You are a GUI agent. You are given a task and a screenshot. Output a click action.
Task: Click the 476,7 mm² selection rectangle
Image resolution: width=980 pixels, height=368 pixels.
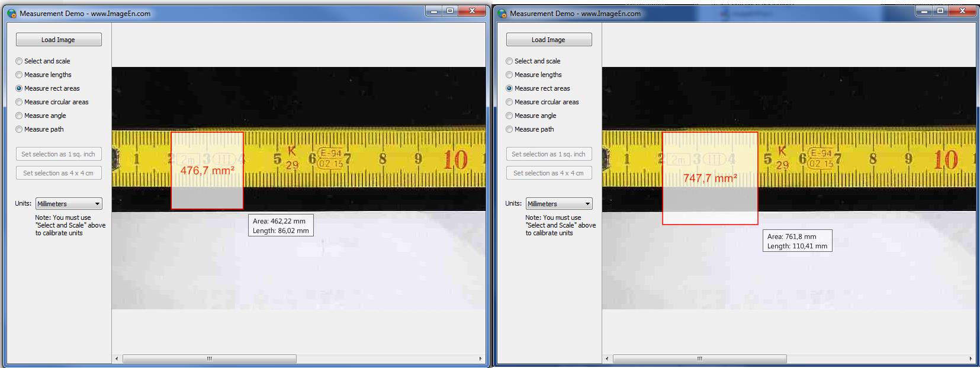click(207, 171)
